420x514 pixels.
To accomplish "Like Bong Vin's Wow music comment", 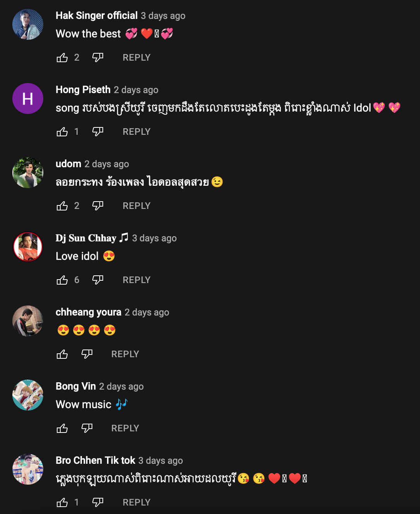I will [x=62, y=429].
